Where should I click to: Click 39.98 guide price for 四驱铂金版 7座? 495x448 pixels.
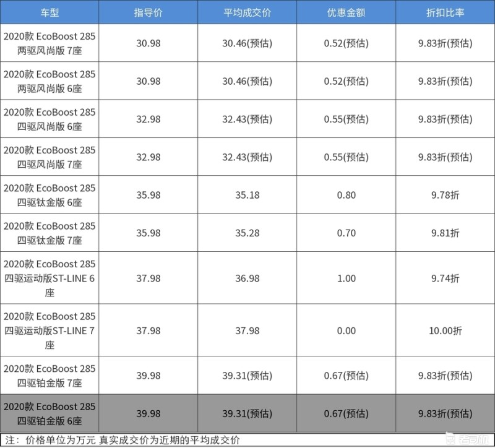pyautogui.click(x=148, y=376)
